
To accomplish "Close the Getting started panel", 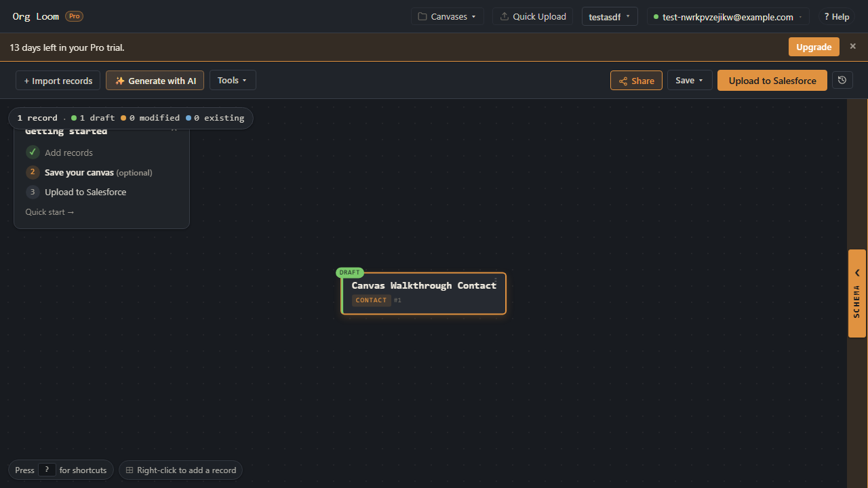I will point(174,129).
